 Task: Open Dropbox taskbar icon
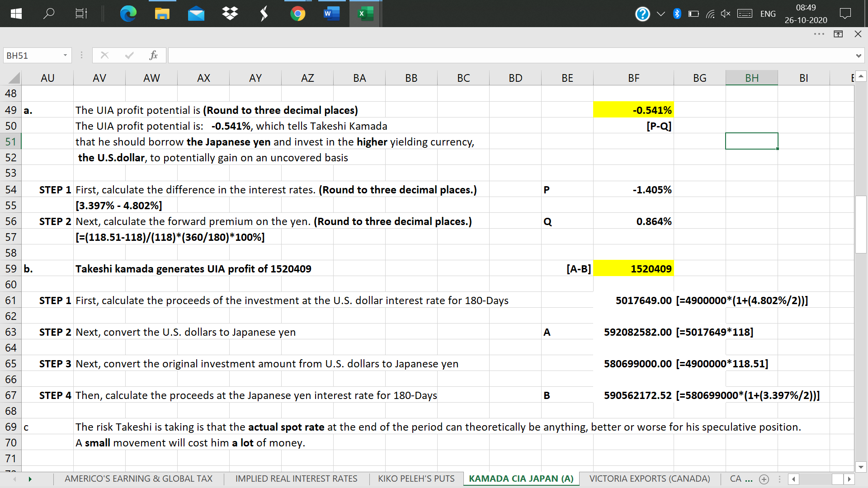point(230,14)
